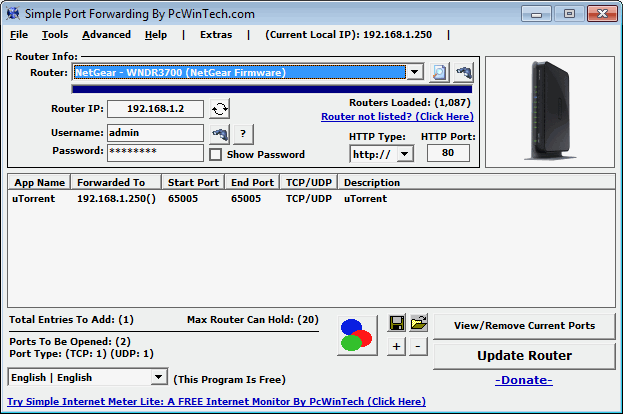Click the Router not listed link
Screen dimensions: 623x414
coord(397,116)
